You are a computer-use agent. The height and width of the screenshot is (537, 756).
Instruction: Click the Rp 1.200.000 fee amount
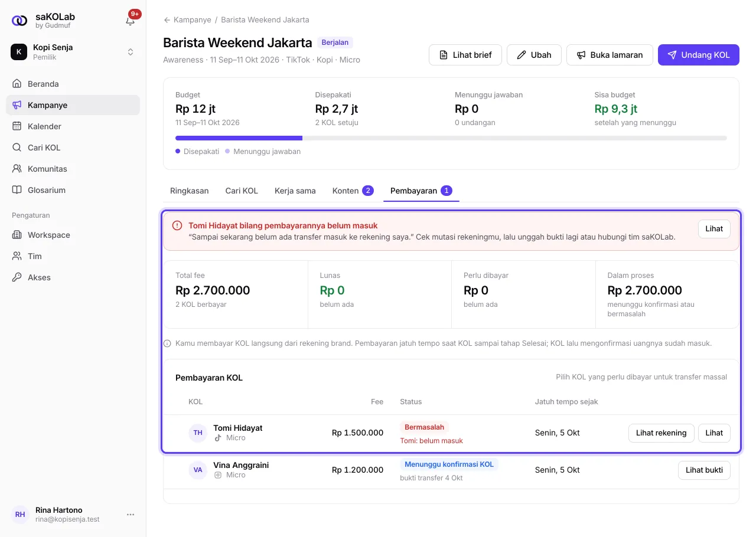[x=357, y=470]
